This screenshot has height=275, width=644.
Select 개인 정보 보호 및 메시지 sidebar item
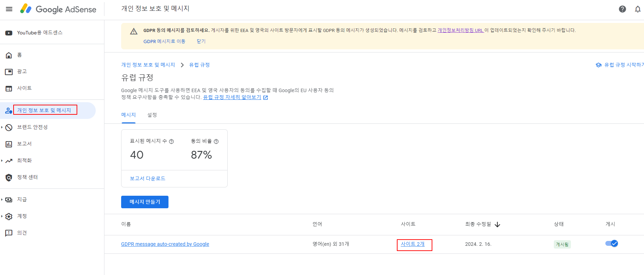pos(48,111)
